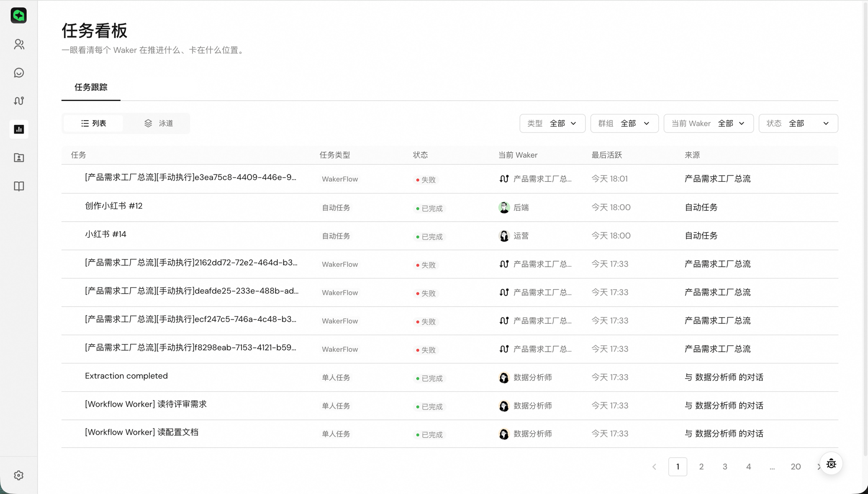Click 失败 status in the ecf247c5 row

426,321
